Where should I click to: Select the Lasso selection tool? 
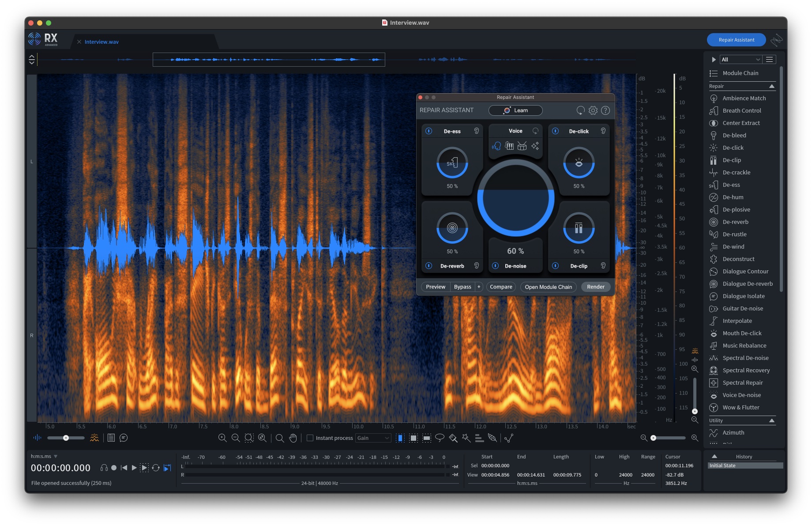pyautogui.click(x=439, y=438)
